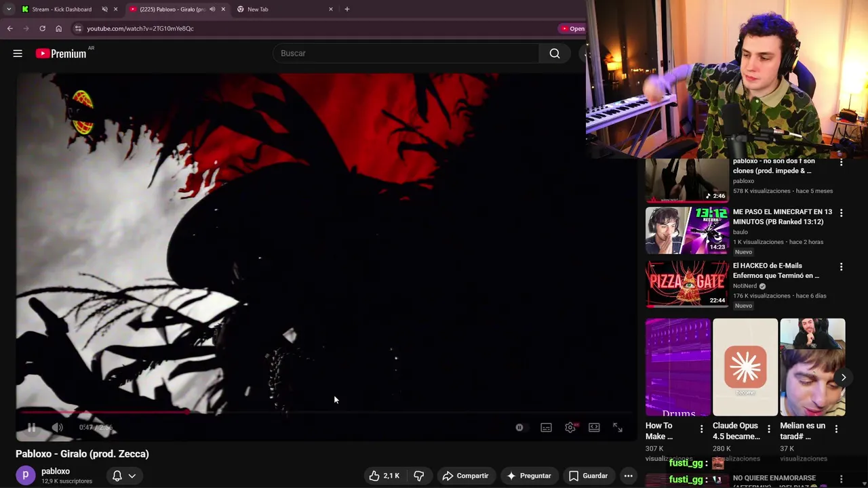Seek on the red video progress bar
The height and width of the screenshot is (488, 868).
coord(326,411)
